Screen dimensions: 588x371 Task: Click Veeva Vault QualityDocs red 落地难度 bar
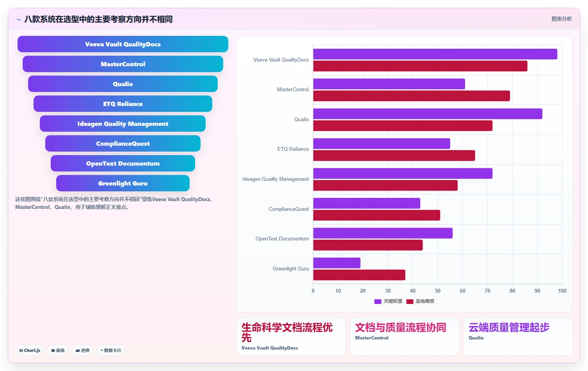tap(420, 66)
